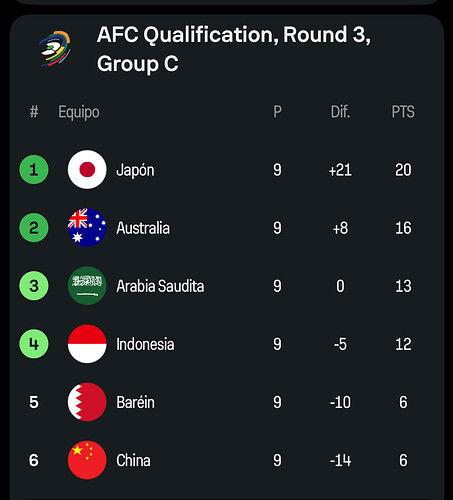Select the light green position 4 badge
This screenshot has height=500, width=453.
point(34,344)
